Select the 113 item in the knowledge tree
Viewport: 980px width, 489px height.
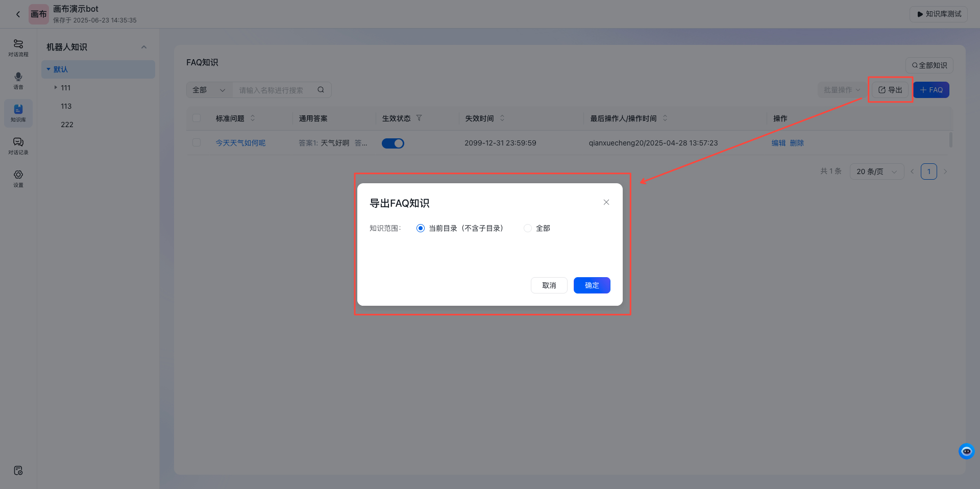tap(66, 106)
